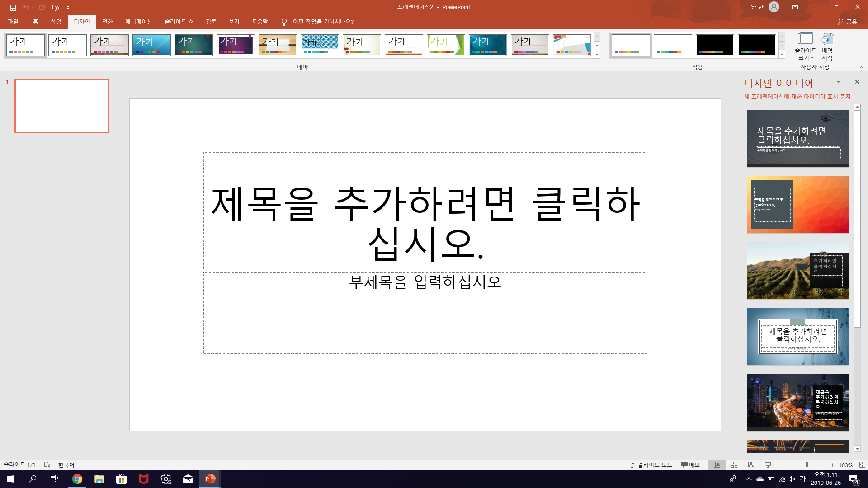Switch to reading view icon

pos(751,465)
